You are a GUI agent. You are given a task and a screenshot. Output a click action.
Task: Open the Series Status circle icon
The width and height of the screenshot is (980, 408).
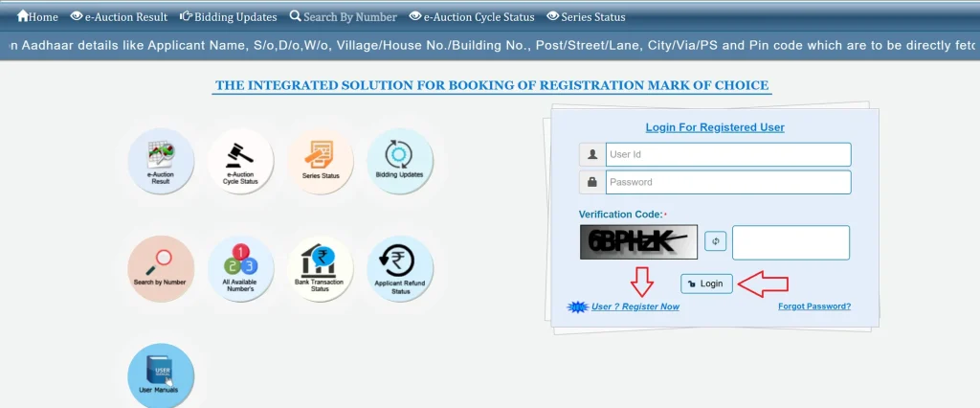click(x=321, y=161)
